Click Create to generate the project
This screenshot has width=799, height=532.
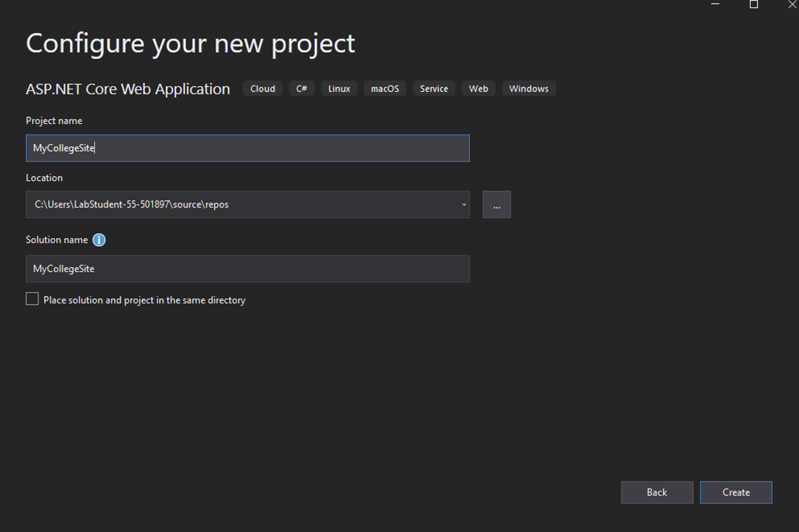[x=736, y=492]
